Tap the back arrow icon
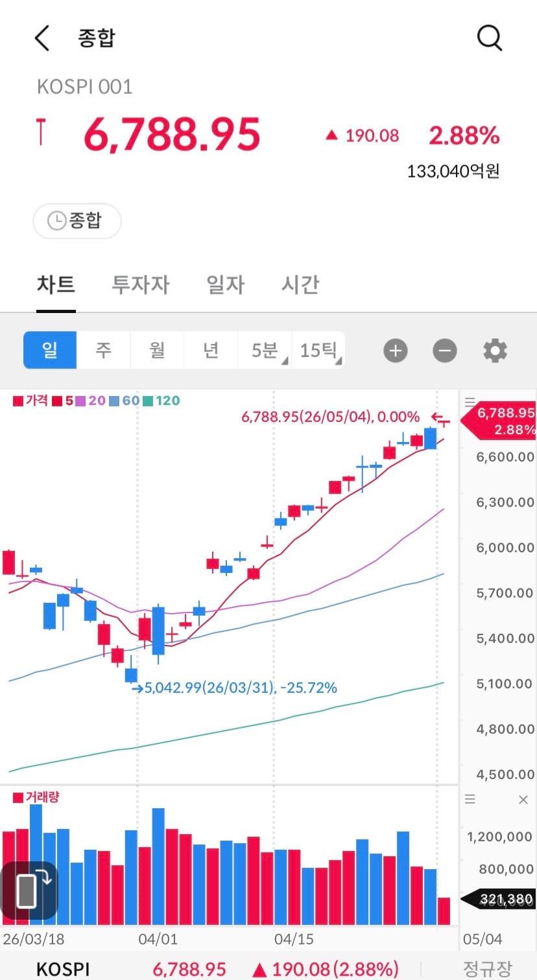 pyautogui.click(x=42, y=38)
